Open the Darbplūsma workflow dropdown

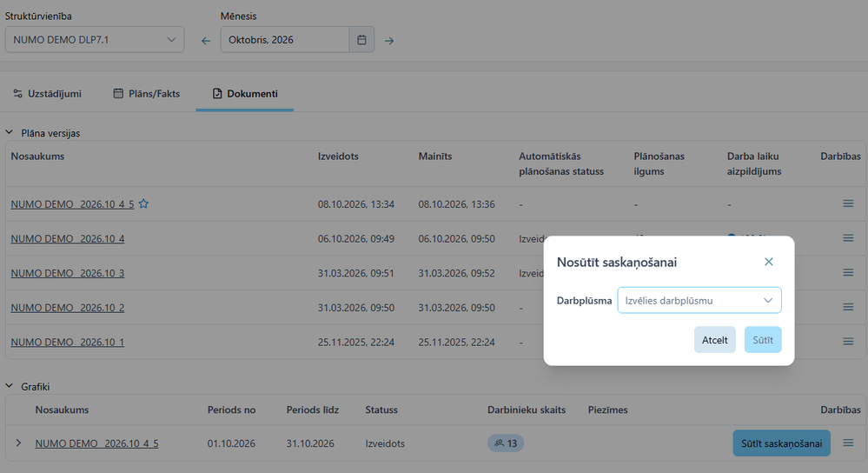click(x=699, y=300)
